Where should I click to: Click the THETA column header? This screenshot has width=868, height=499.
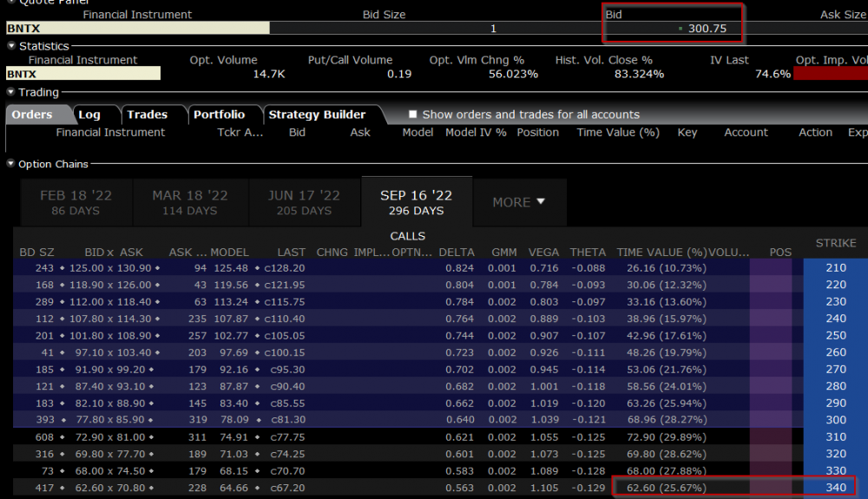click(588, 252)
